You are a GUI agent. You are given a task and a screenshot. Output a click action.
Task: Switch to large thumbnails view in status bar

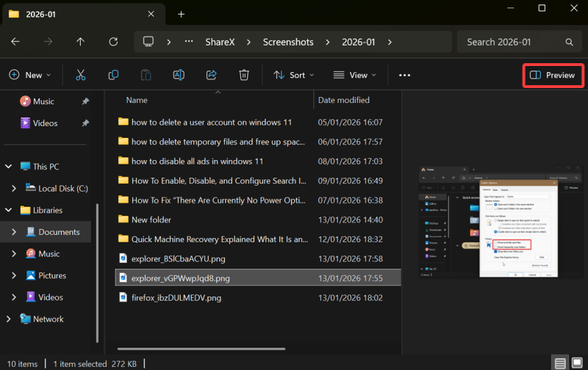[577, 363]
